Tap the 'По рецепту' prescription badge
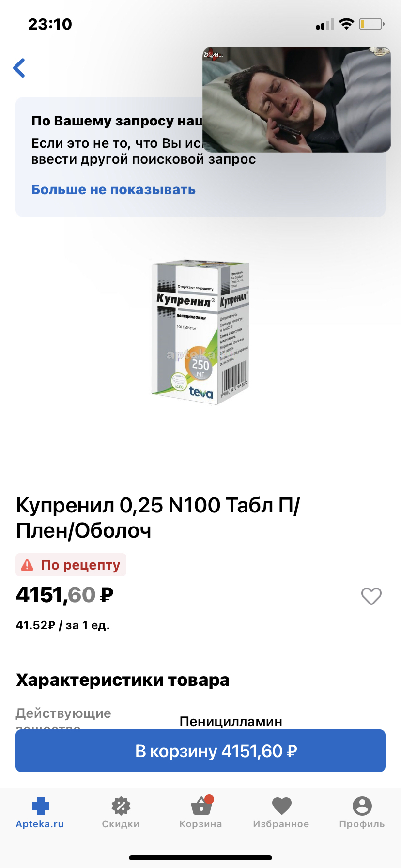 (x=71, y=565)
